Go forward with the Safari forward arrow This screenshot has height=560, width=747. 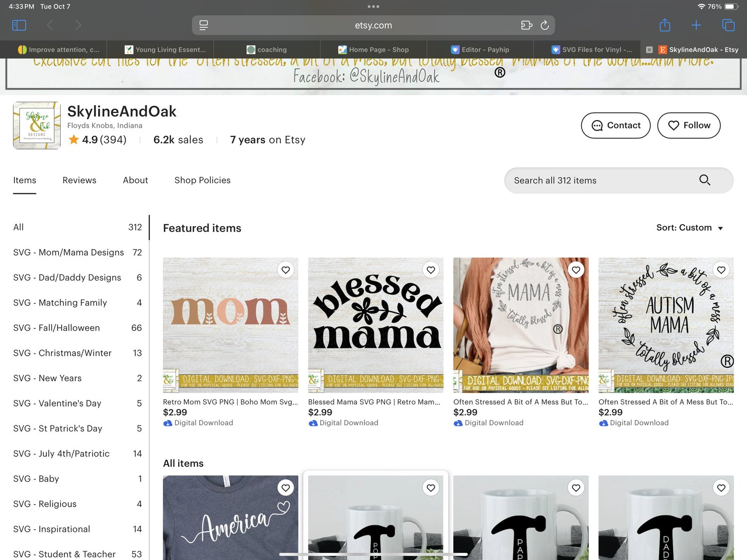[78, 25]
